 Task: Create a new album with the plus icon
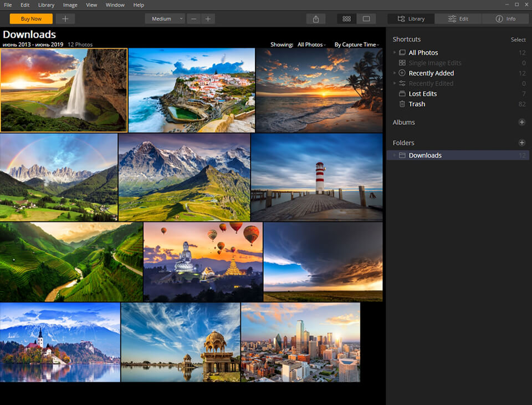(x=521, y=122)
